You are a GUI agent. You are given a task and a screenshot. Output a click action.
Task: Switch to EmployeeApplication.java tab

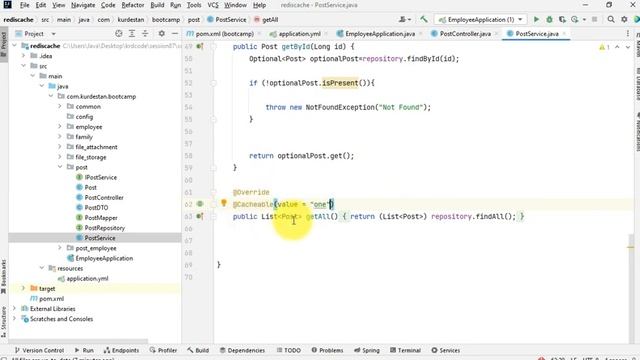point(380,34)
